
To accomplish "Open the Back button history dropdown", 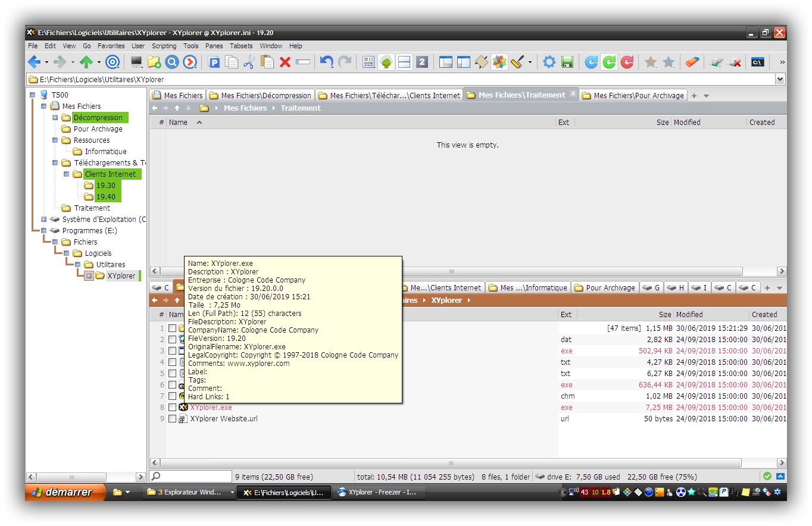I will 46,62.
